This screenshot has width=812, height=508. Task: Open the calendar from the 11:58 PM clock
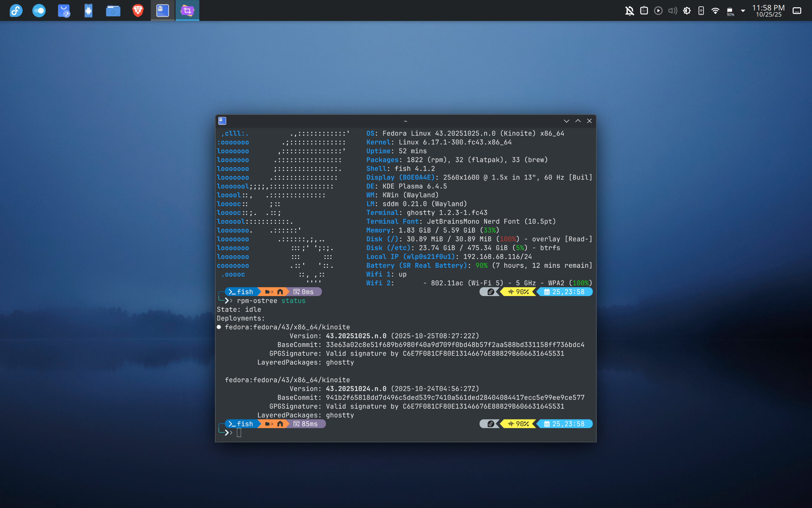(768, 10)
